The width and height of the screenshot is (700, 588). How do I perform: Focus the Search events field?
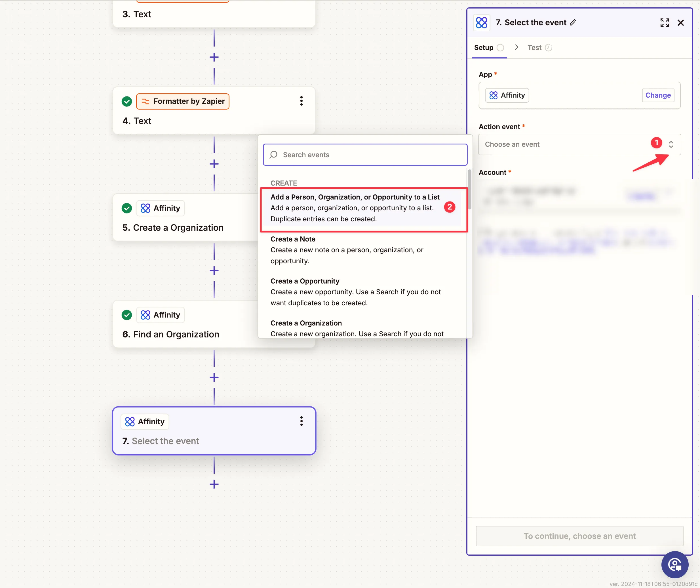365,155
